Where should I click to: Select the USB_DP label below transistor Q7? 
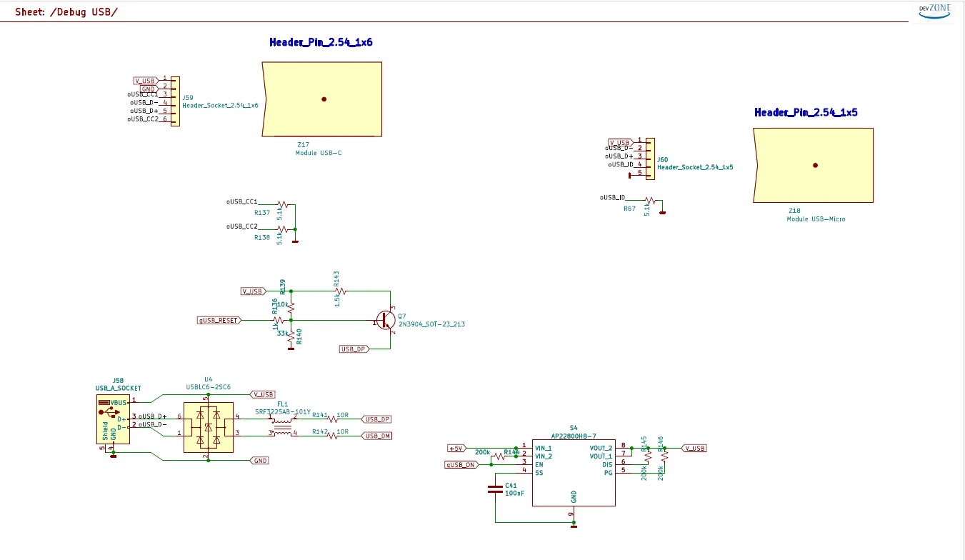tap(354, 349)
